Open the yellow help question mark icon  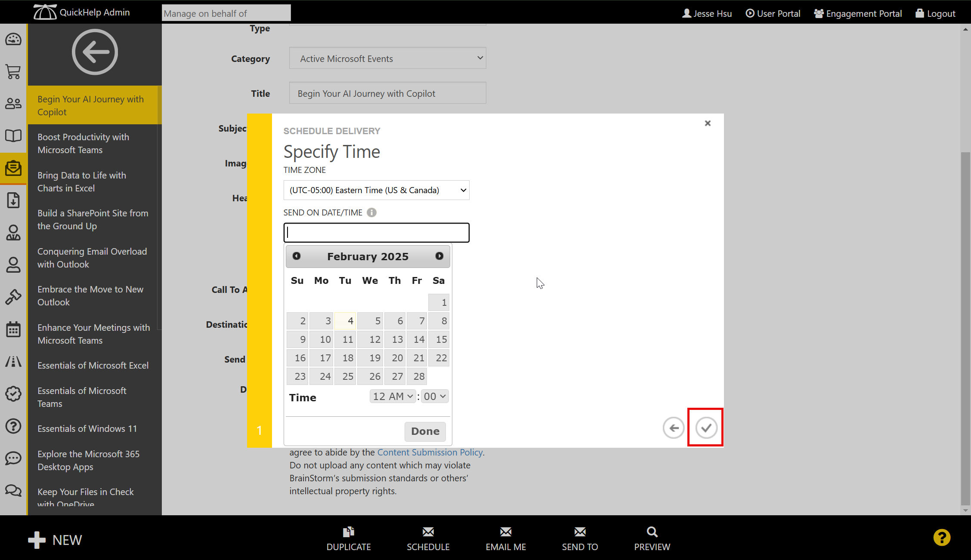coord(942,537)
